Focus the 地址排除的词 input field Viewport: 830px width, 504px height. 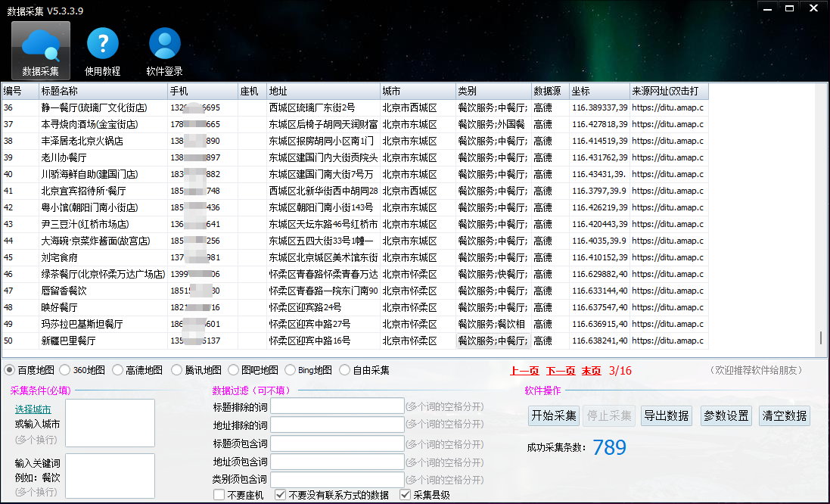coord(337,425)
